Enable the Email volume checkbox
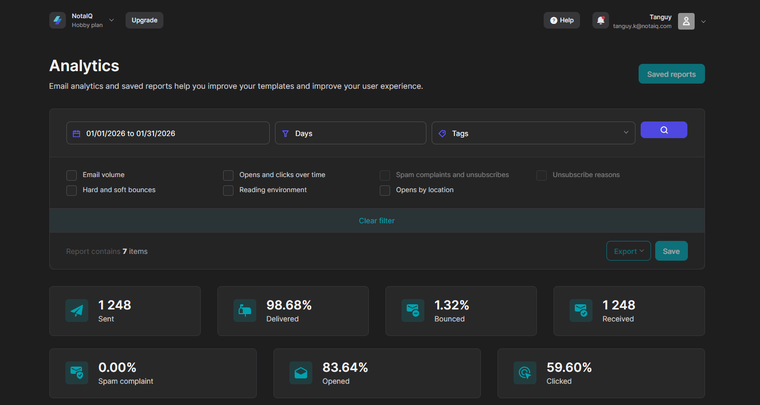Image resolution: width=760 pixels, height=405 pixels. point(72,175)
